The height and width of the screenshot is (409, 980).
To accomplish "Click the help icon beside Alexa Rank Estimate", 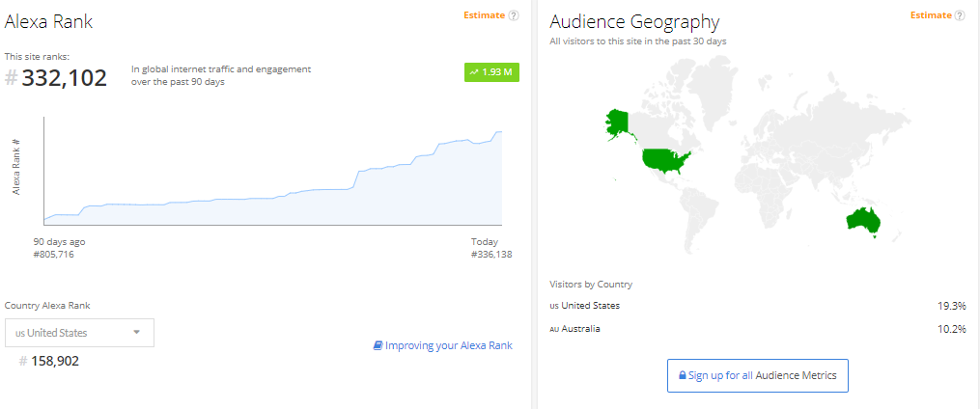I will 514,15.
